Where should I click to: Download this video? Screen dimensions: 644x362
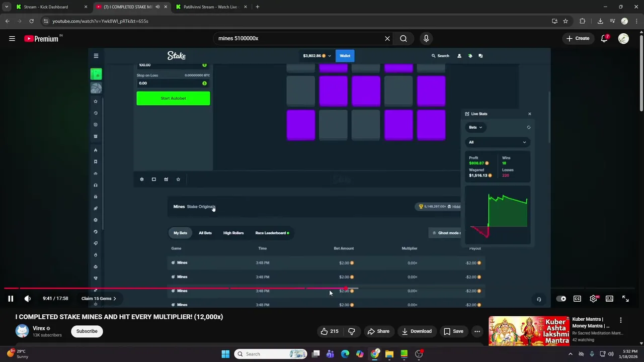416,331
